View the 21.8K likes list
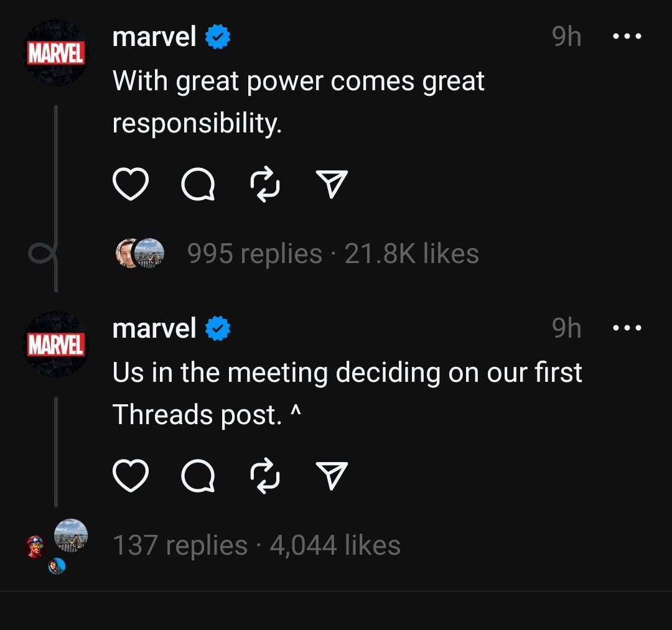 411,254
